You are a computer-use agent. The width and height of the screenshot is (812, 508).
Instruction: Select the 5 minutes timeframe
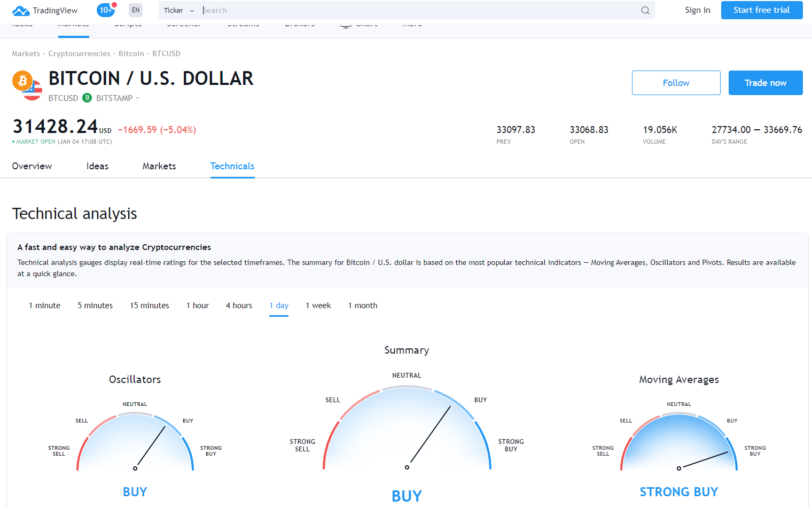tap(95, 306)
